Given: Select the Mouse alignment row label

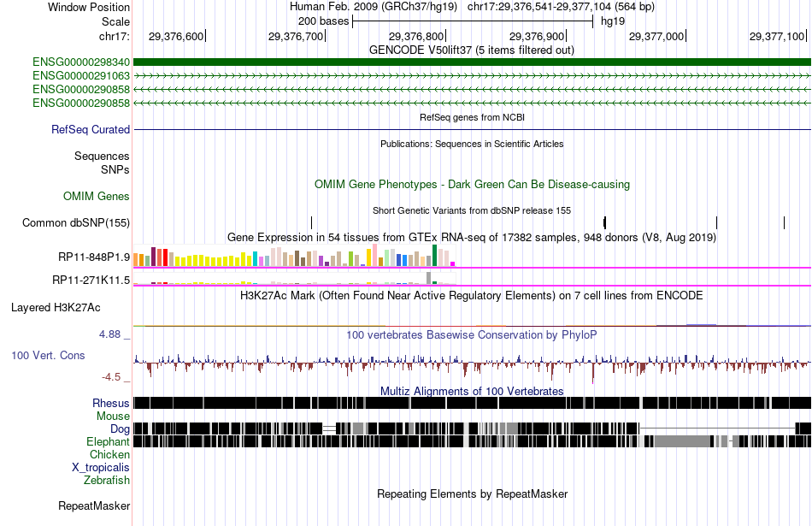Looking at the screenshot, I should (113, 417).
